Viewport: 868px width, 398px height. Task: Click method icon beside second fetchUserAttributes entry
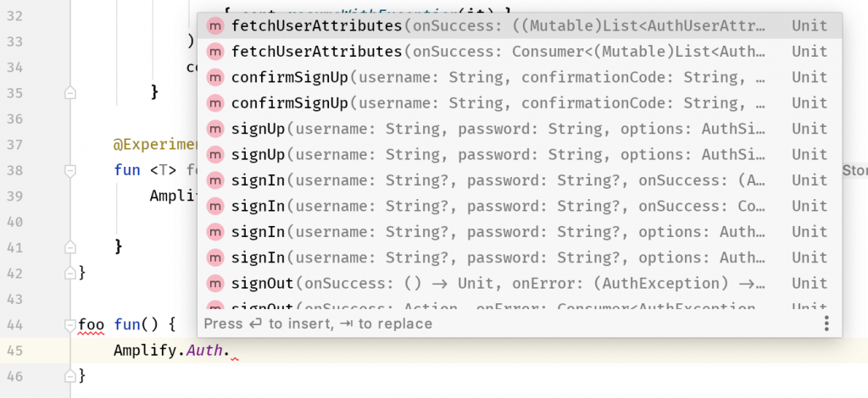[x=214, y=52]
